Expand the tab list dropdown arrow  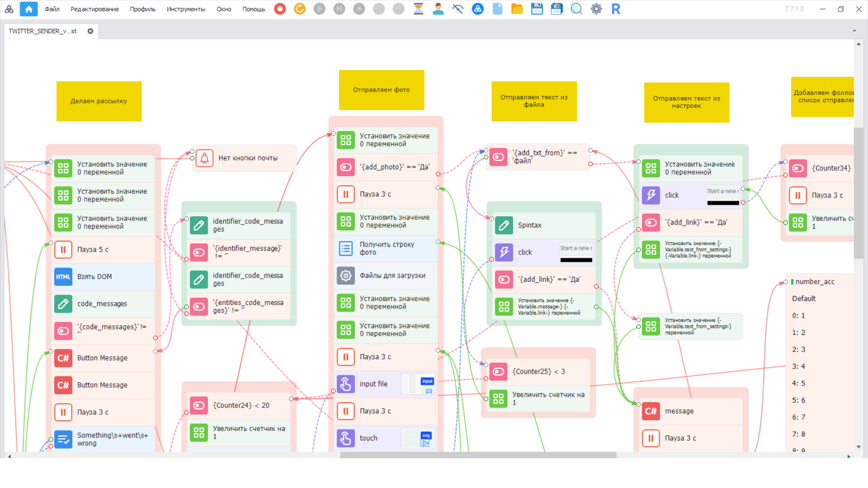[854, 31]
